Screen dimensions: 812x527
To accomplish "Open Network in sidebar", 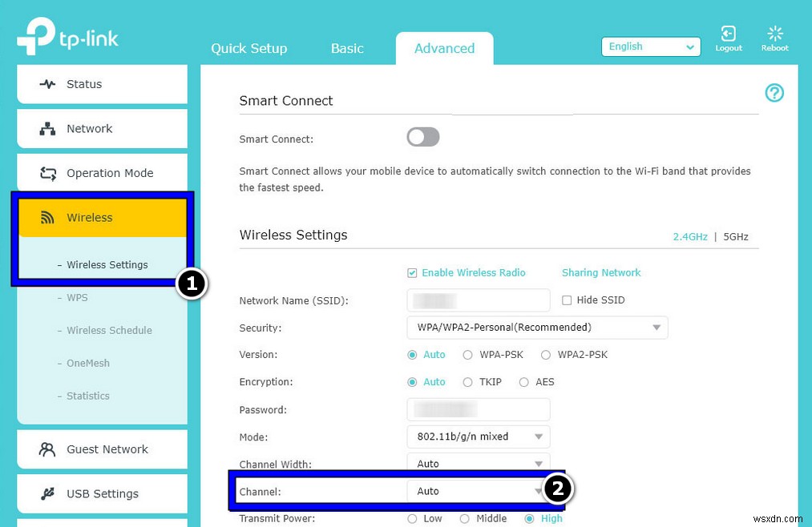I will coord(102,129).
